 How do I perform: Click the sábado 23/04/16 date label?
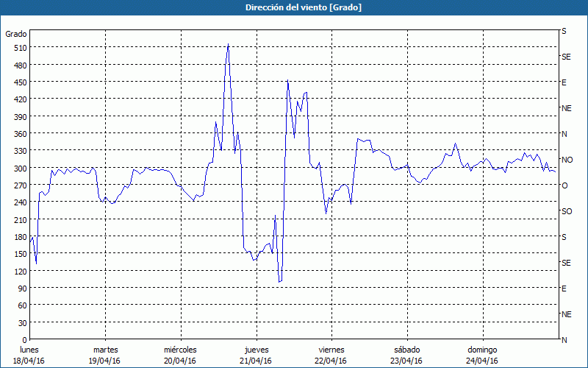(x=406, y=355)
